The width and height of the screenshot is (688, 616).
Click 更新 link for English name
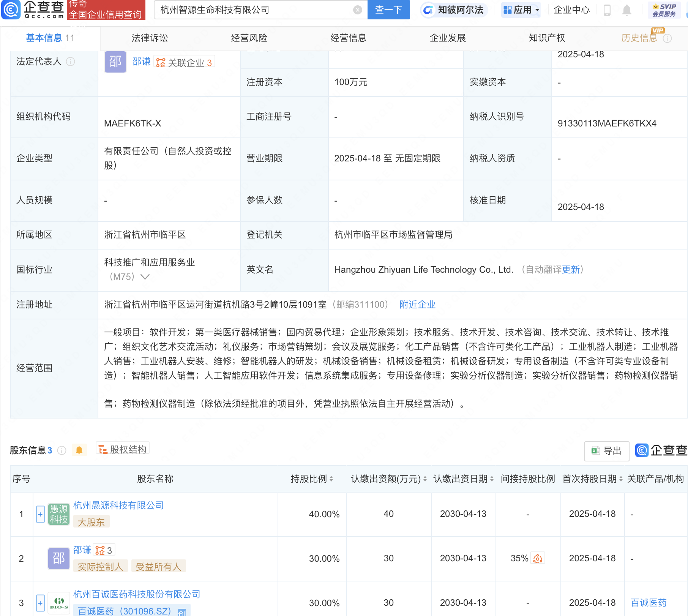(x=571, y=270)
